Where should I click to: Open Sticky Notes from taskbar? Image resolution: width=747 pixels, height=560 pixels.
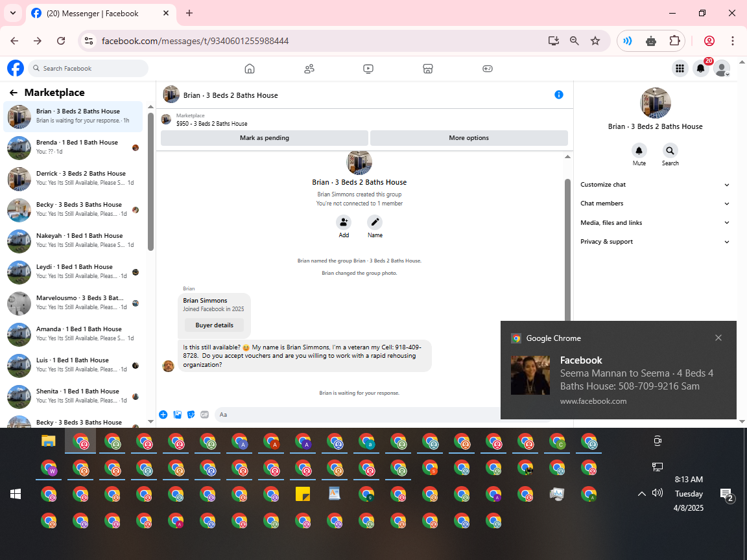pyautogui.click(x=303, y=495)
